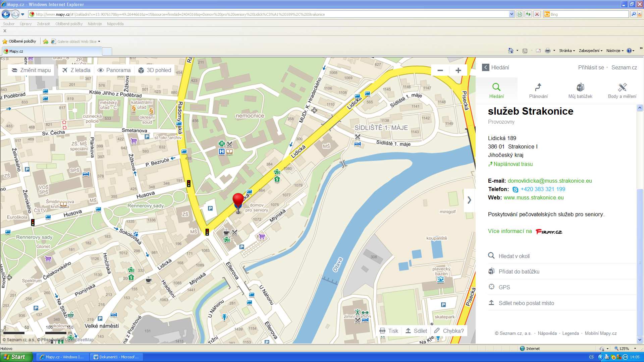The image size is (644, 362).
Task: Open www.muss.strakonice.eu website link
Action: 534,198
